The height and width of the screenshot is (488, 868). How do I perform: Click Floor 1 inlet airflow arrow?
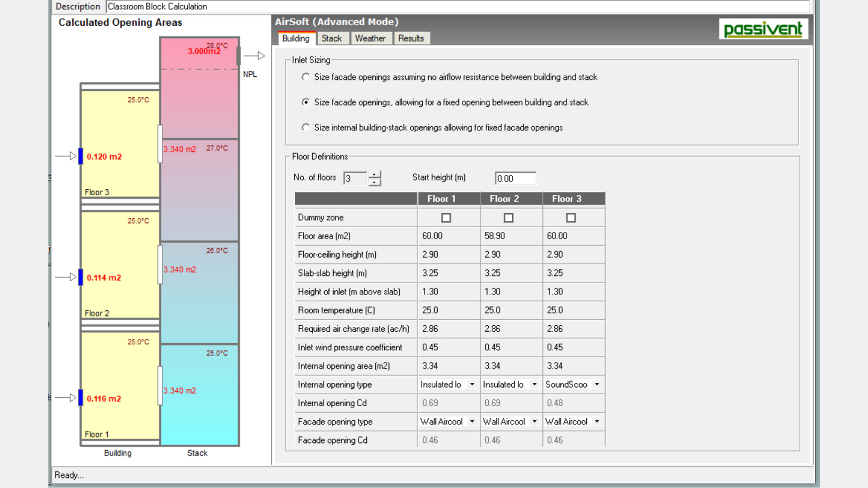(66, 398)
